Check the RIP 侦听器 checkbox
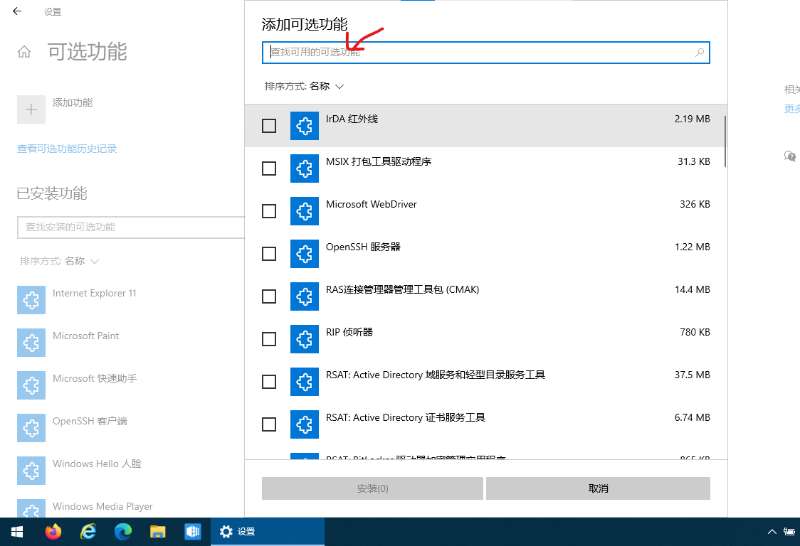Viewport: 800px width, 546px height. (269, 339)
